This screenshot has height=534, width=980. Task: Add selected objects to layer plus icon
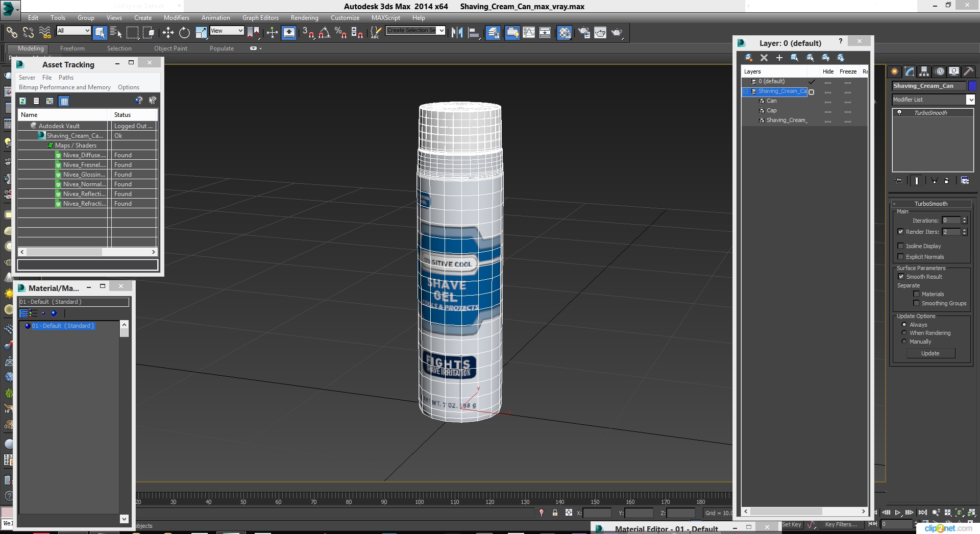tap(779, 58)
